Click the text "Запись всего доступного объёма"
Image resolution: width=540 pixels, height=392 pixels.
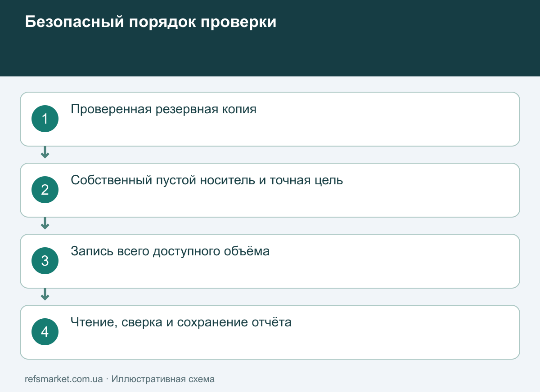(170, 251)
